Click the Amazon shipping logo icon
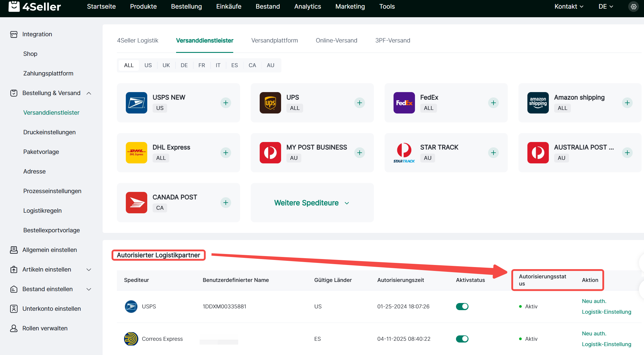Screen dimensions: 644x355 [x=538, y=103]
